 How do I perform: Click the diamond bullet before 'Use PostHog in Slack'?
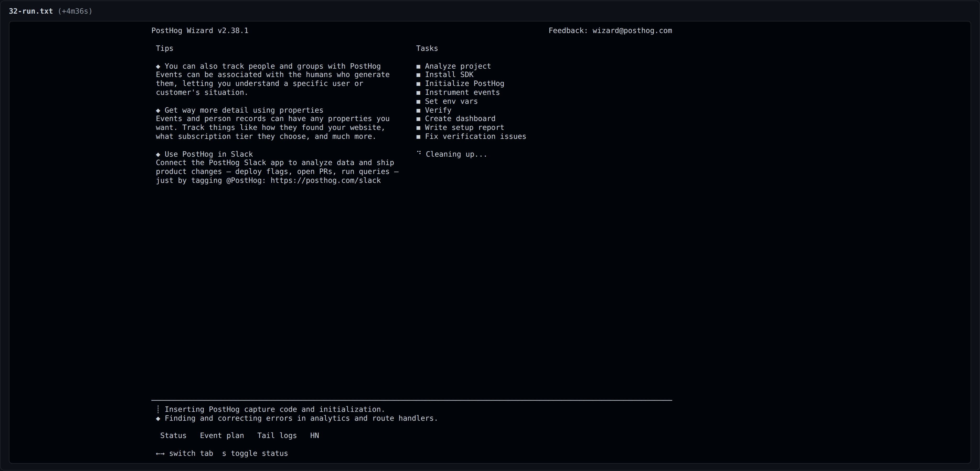point(158,154)
